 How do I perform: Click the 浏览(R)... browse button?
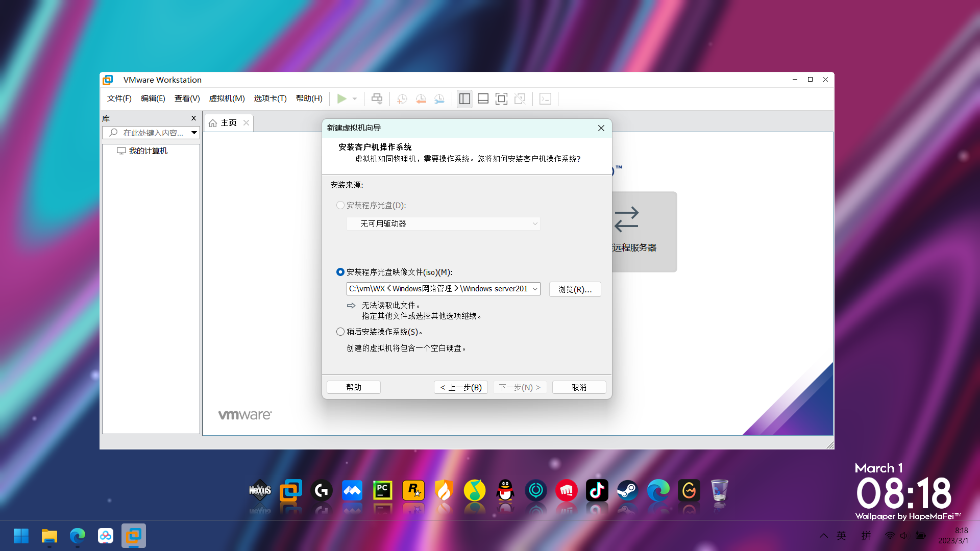coord(575,289)
